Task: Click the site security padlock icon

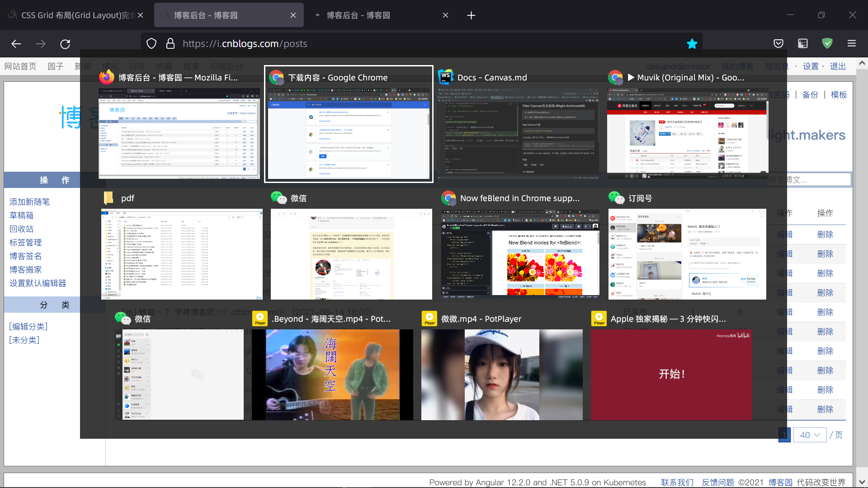Action: pos(170,44)
